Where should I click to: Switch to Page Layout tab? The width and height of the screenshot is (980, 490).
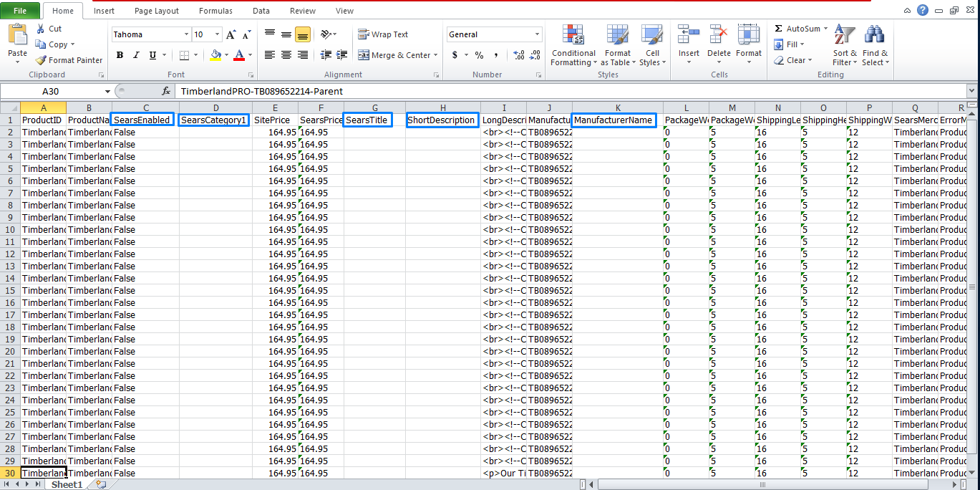click(x=157, y=11)
